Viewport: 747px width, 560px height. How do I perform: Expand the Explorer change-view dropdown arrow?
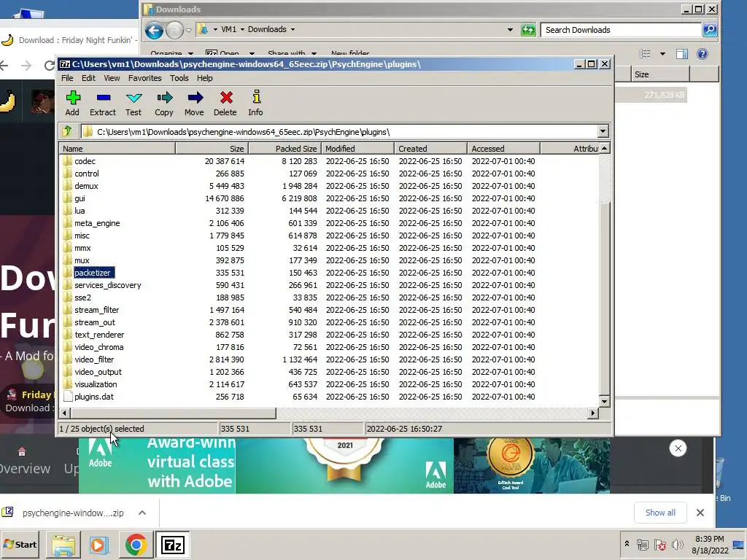(662, 54)
